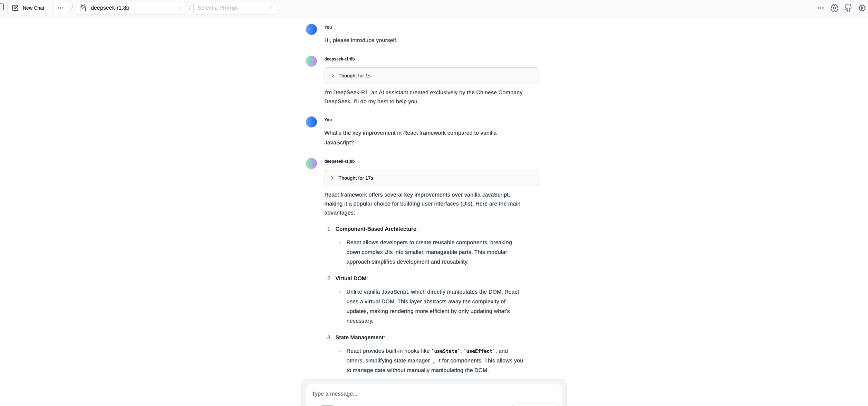Click the Ollama llama icon in model selector

point(83,8)
